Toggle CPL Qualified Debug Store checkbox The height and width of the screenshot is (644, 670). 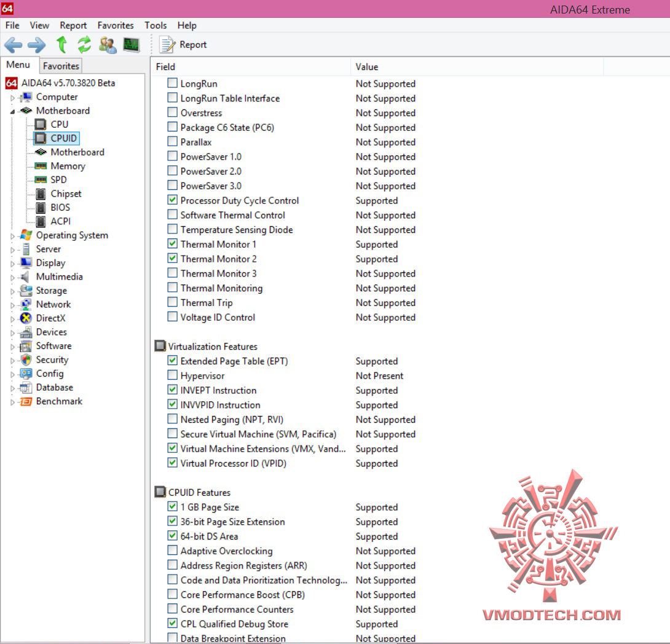172,623
